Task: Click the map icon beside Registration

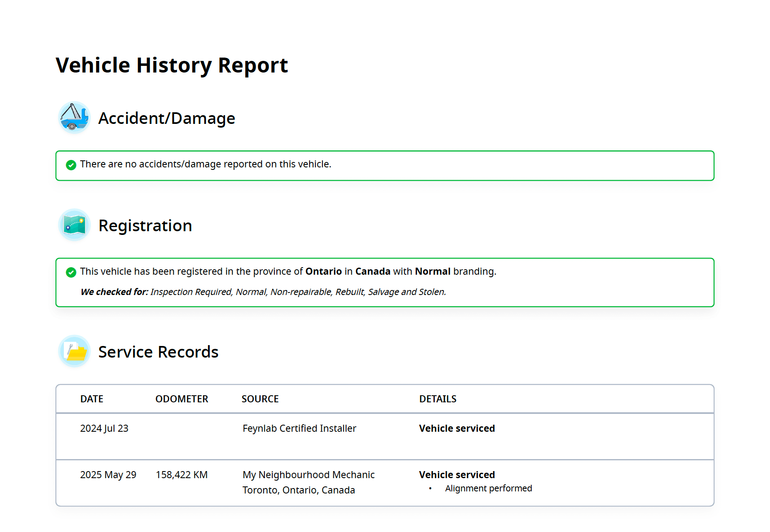Action: point(74,225)
